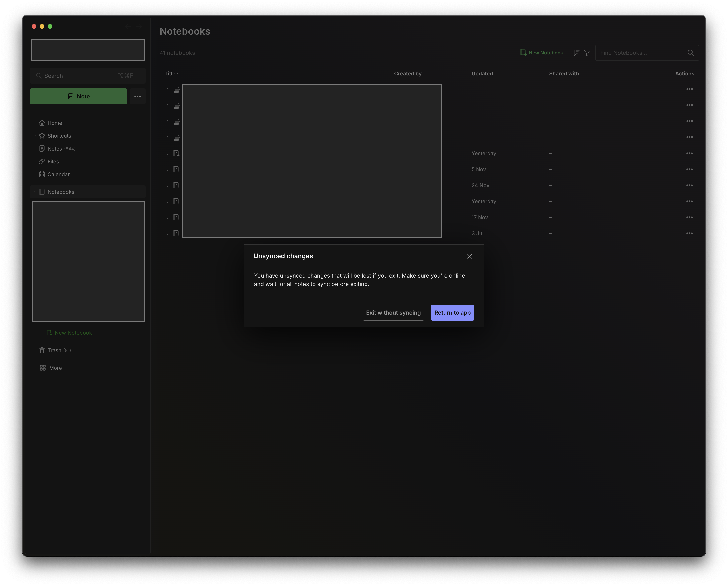Click the notebook icon in the 3 Jul row

click(x=176, y=233)
